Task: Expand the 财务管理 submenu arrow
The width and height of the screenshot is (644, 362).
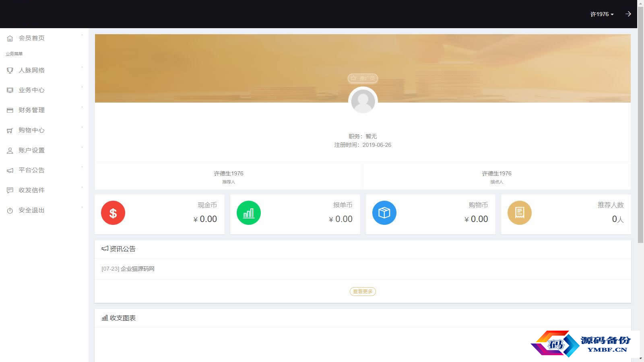Action: 82,107
